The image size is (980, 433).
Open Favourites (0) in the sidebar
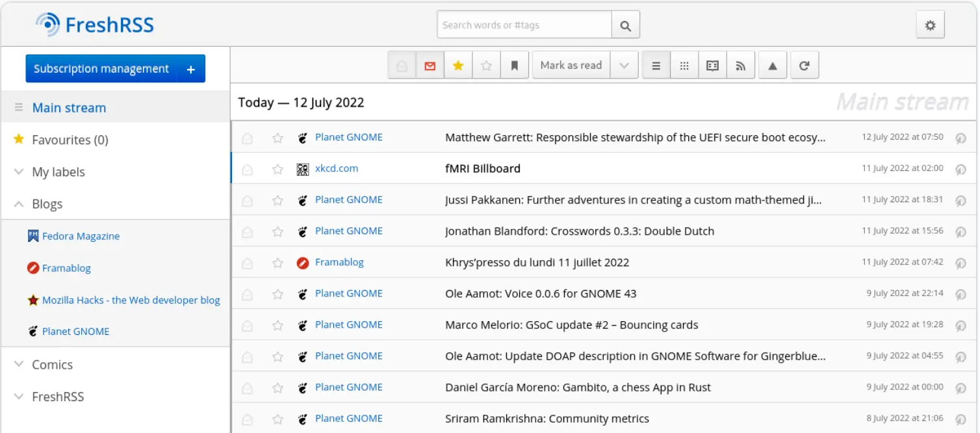tap(70, 140)
